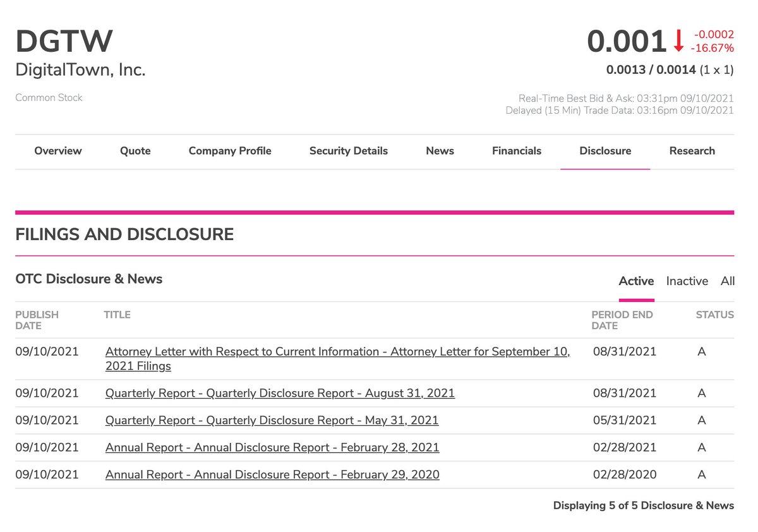Click the TITLE column header

pyautogui.click(x=117, y=315)
